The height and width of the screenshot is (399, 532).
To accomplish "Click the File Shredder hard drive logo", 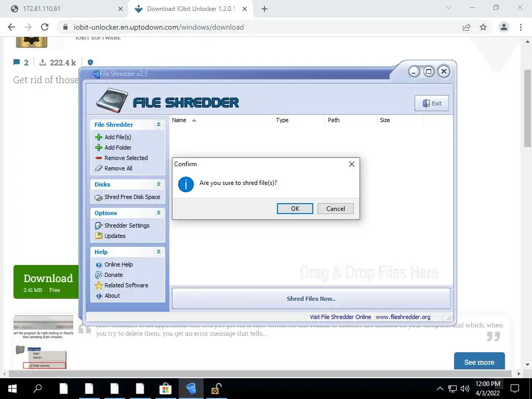I will 112,100.
